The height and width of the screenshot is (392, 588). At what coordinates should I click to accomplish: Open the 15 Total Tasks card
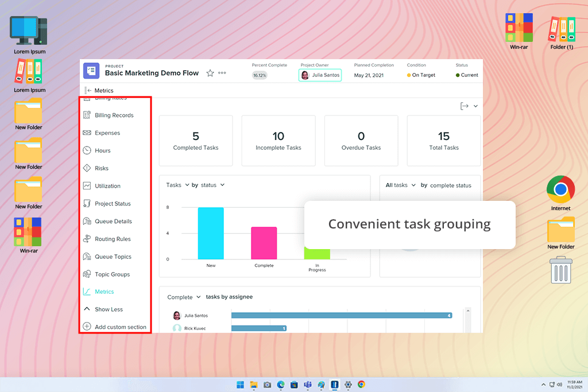tap(444, 141)
